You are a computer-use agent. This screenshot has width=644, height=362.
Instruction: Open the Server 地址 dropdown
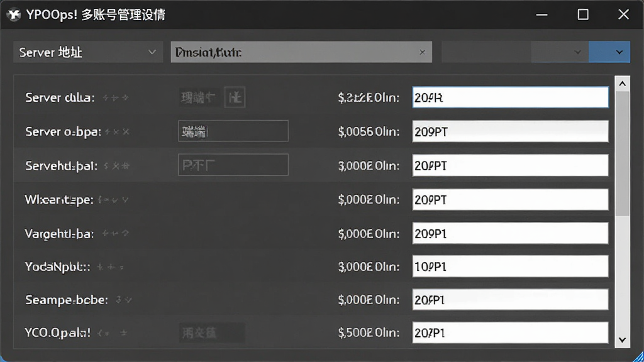(x=88, y=52)
